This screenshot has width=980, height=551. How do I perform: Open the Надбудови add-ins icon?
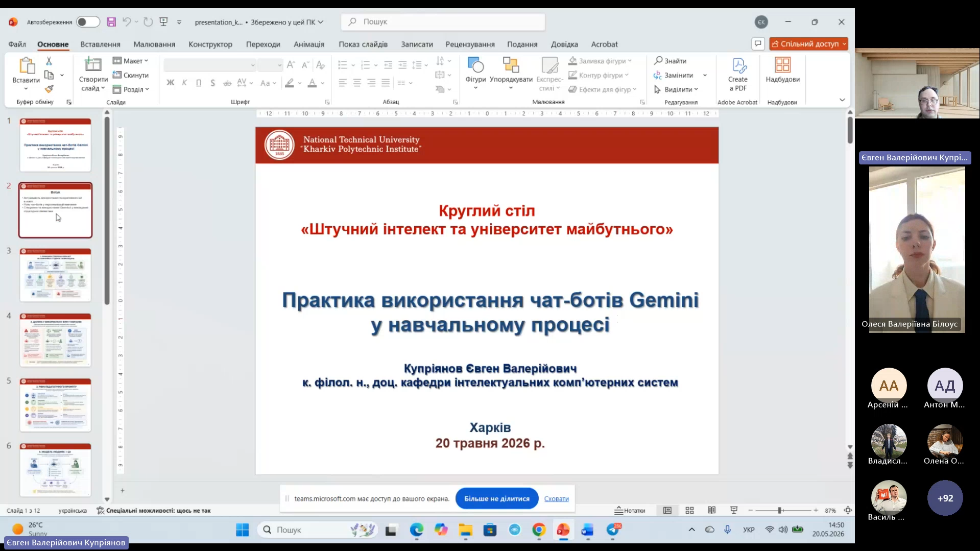782,70
